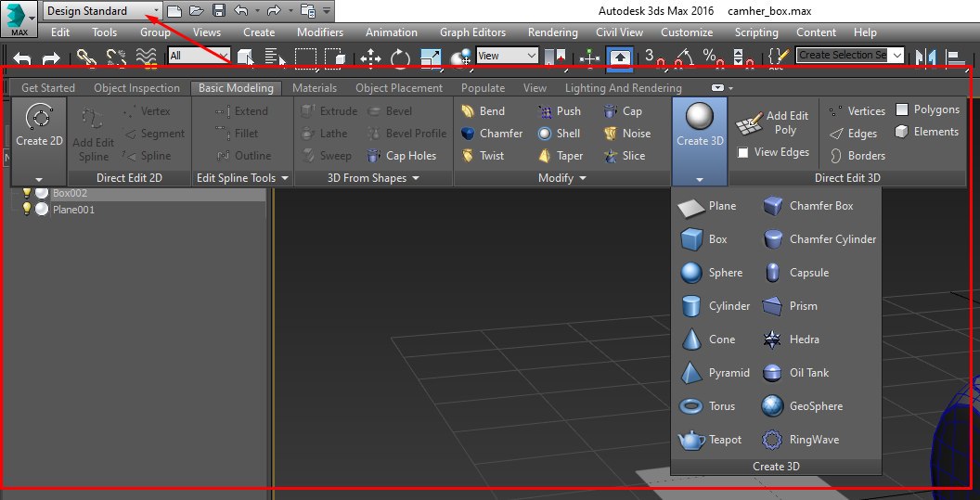Apply the Push modifier
The image size is (980, 500).
560,111
